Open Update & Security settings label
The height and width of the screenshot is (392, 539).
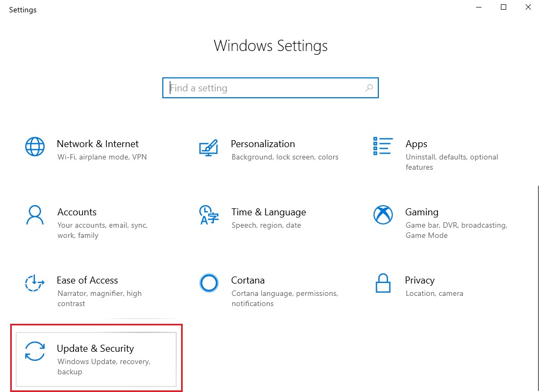tap(95, 349)
